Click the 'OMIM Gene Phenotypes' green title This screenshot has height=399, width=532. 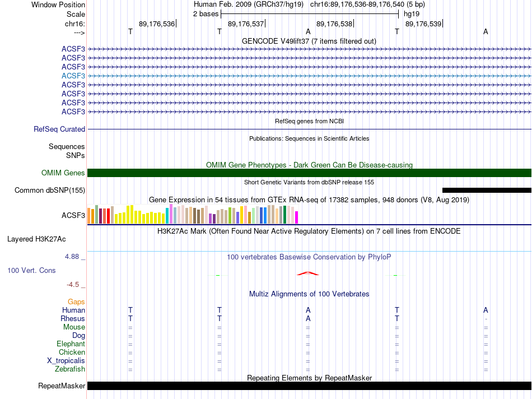[309, 165]
